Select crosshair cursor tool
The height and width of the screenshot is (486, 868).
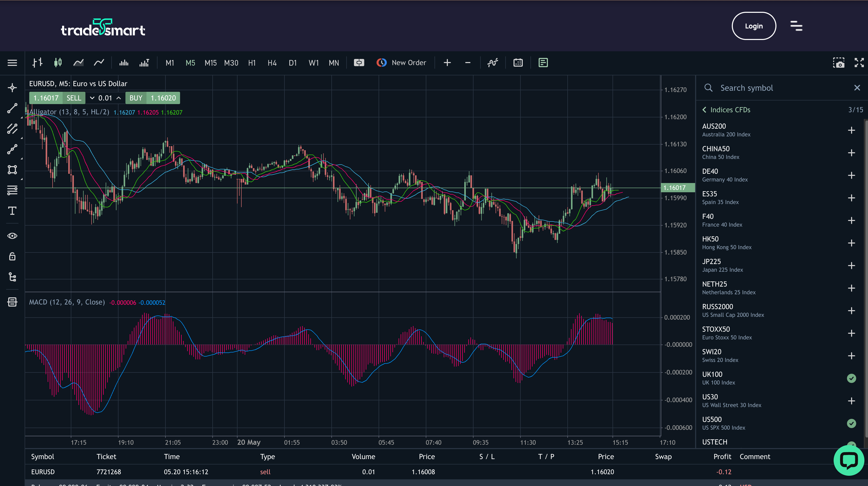[13, 88]
